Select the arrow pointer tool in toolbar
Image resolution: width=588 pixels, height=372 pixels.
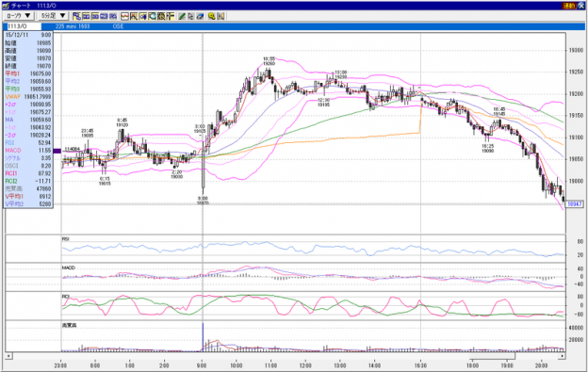[190, 16]
